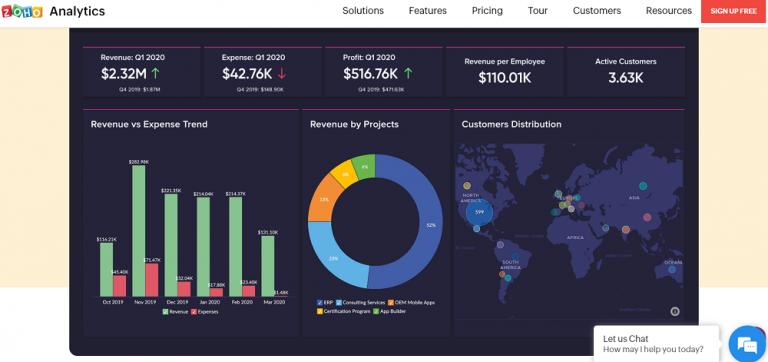Open the chat bubble icon

point(747,344)
